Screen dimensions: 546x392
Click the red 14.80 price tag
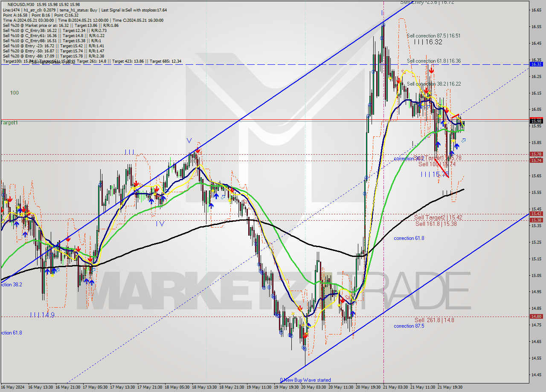[536, 316]
